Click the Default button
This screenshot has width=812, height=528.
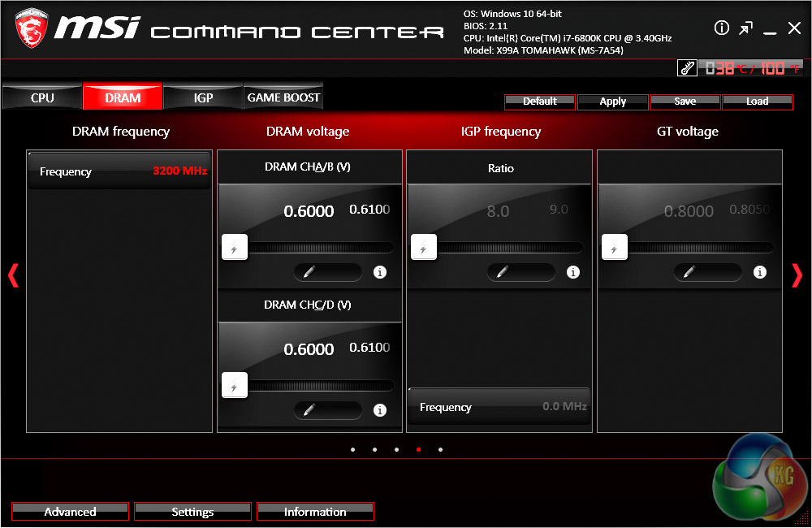tap(540, 102)
